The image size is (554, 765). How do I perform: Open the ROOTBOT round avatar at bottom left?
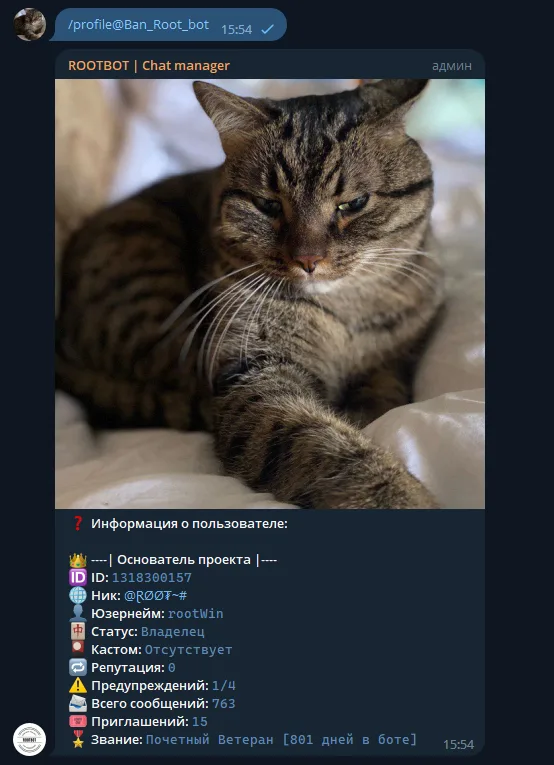pyautogui.click(x=29, y=740)
